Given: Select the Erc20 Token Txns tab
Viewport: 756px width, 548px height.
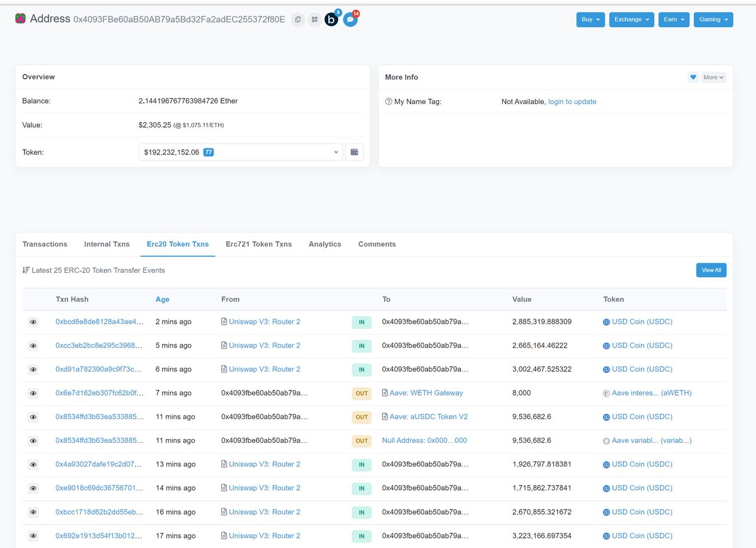Looking at the screenshot, I should [178, 244].
